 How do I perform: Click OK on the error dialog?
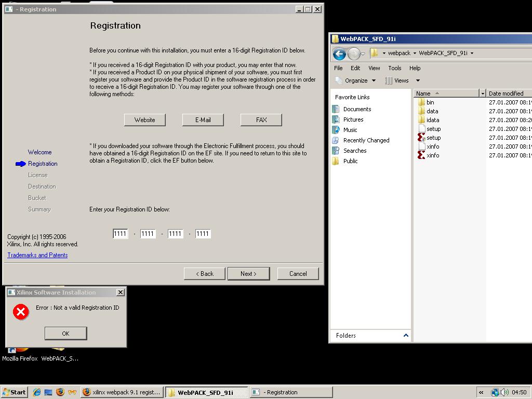[x=66, y=334]
